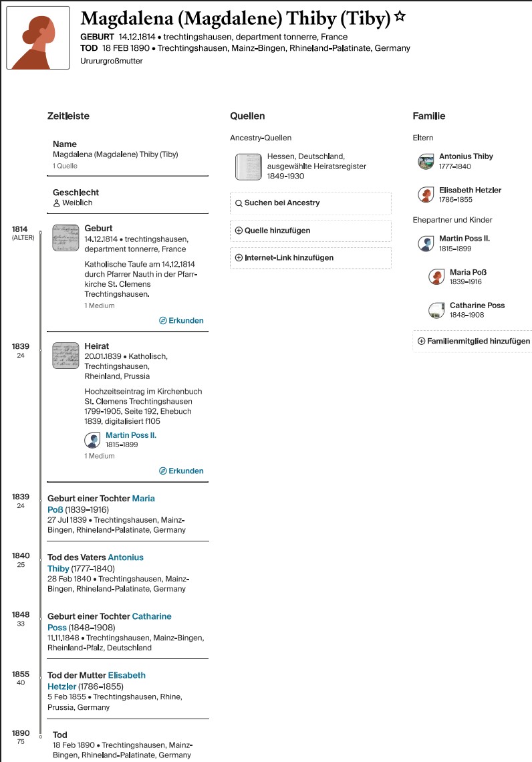Select Martin Poss II. avatar in Familie
532x762 pixels.
[426, 243]
